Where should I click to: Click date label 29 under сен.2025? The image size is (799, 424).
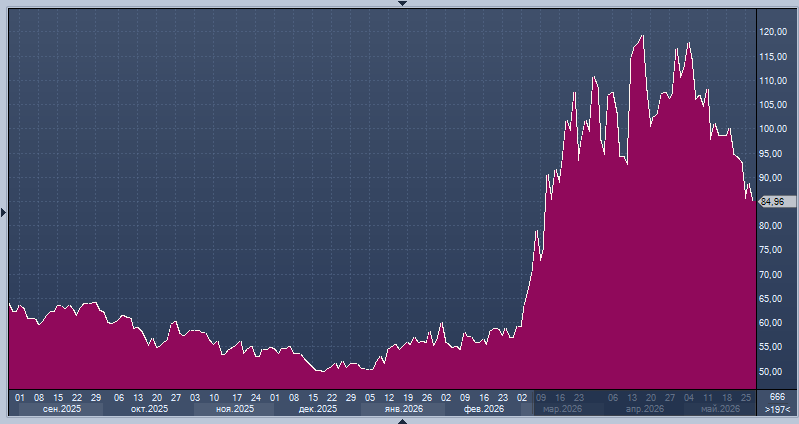click(x=96, y=398)
